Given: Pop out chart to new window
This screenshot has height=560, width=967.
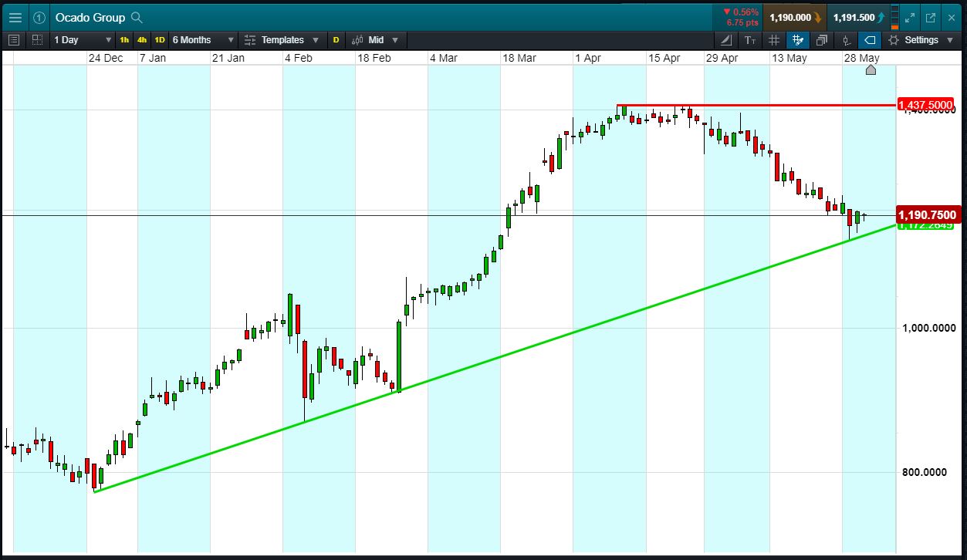Looking at the screenshot, I should [x=931, y=17].
